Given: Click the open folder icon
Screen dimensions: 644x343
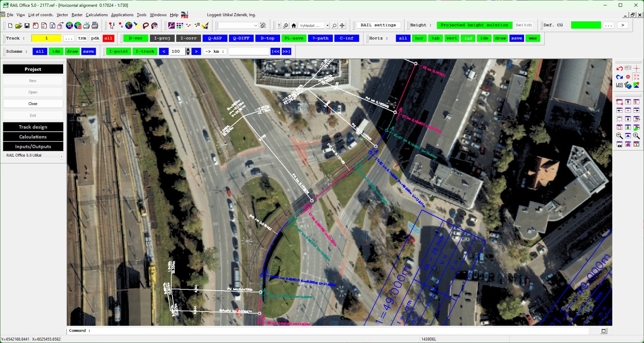Looking at the screenshot, I should 19,25.
